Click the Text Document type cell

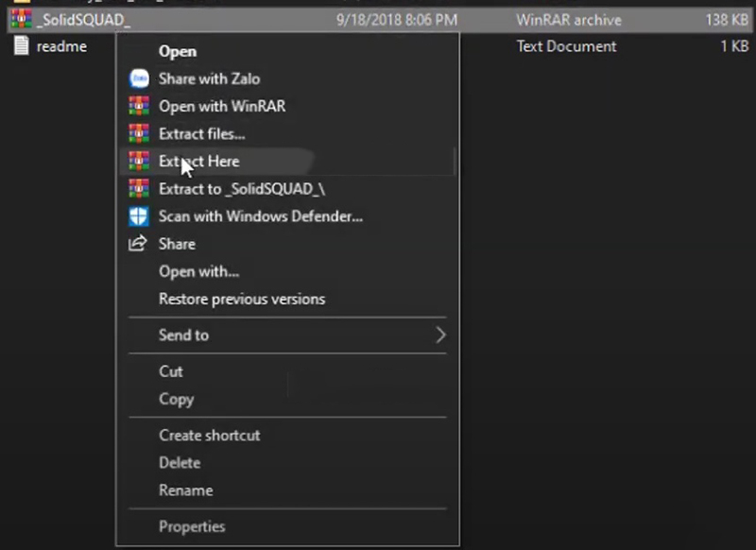point(566,46)
